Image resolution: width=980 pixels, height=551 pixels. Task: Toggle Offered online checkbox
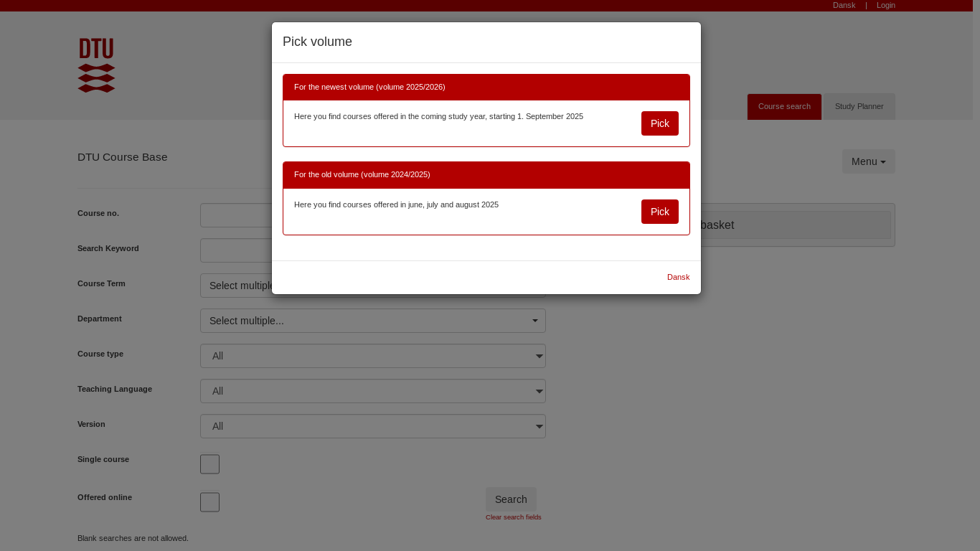pyautogui.click(x=209, y=502)
